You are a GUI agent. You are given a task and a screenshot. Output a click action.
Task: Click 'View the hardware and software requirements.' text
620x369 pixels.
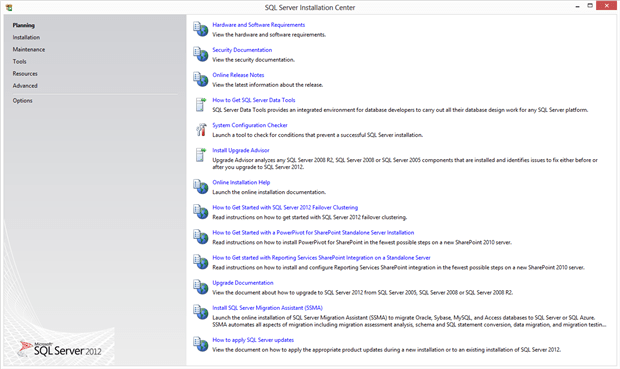[x=269, y=35]
